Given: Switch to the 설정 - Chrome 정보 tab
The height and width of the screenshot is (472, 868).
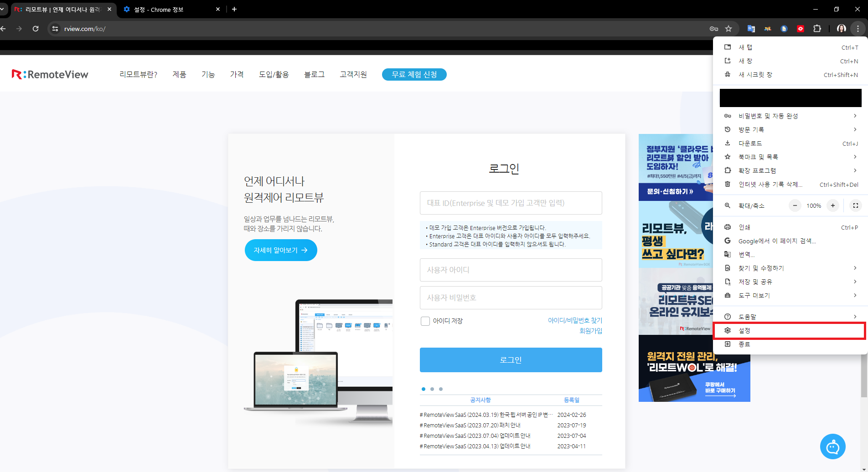Looking at the screenshot, I should (x=172, y=9).
